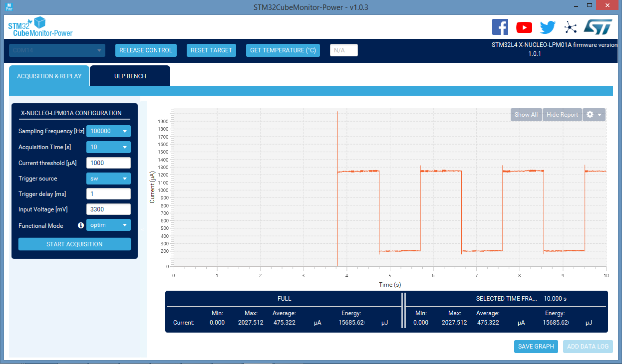Click the ST logo icon

[x=598, y=27]
